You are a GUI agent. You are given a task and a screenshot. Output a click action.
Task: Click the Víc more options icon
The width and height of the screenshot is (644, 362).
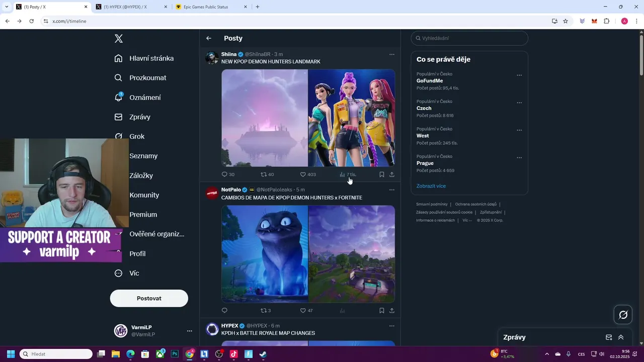coord(119,274)
